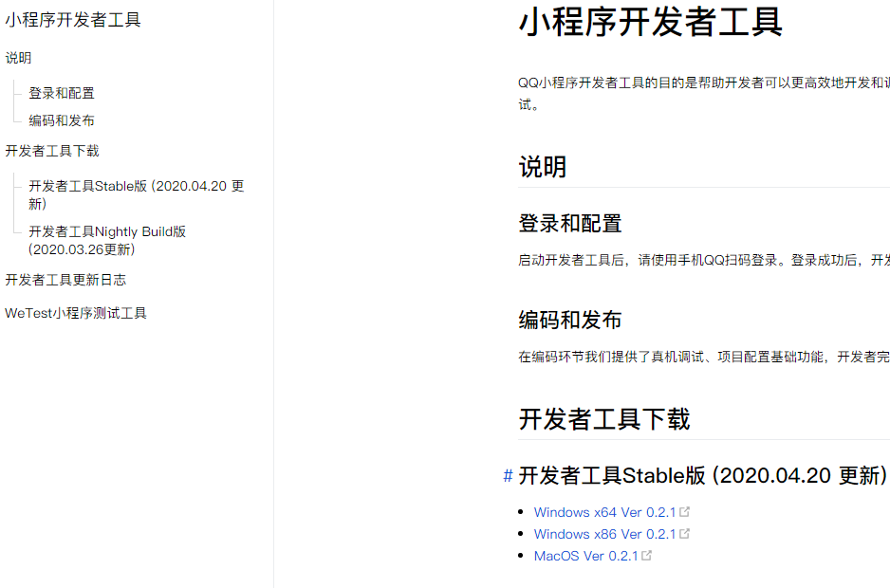The height and width of the screenshot is (588, 890).
Task: Go to 说明 section in sidebar
Action: (x=18, y=58)
